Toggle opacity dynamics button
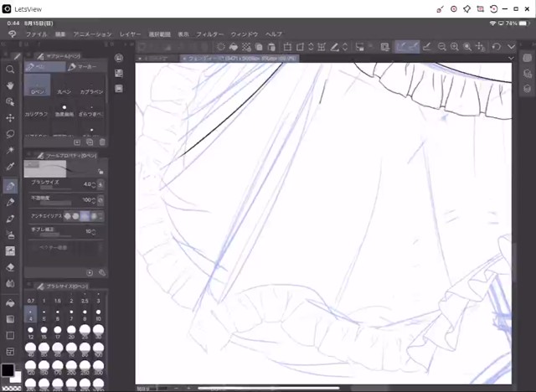This screenshot has height=392, width=536. [x=100, y=200]
